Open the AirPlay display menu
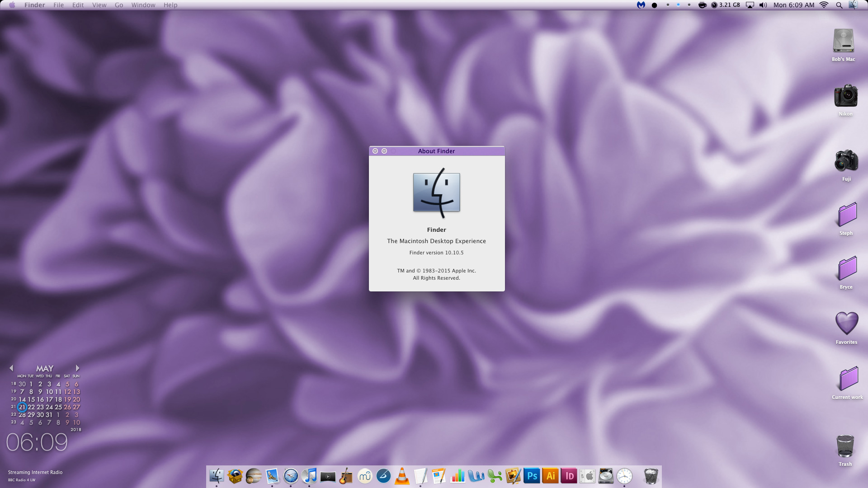Screen dimensions: 868x488 pos(750,5)
